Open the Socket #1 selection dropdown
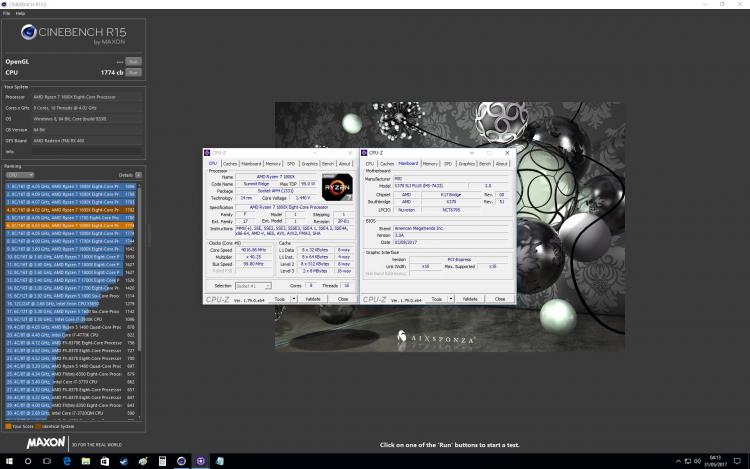Image resolution: width=750 pixels, height=469 pixels. click(253, 285)
